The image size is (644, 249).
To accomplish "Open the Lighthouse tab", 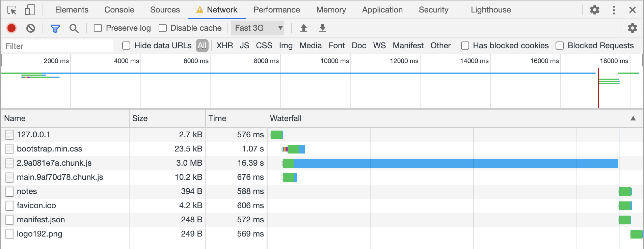I will pyautogui.click(x=490, y=10).
